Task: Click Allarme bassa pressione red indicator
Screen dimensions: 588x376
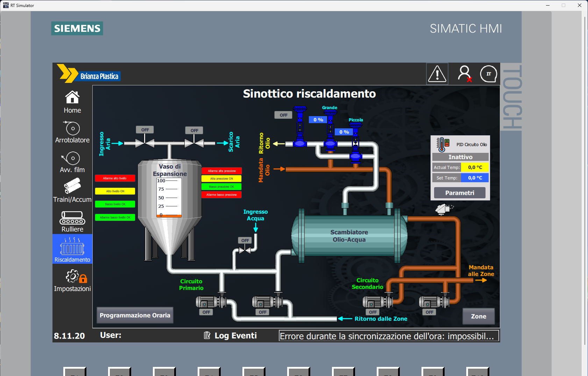Action: 222,195
